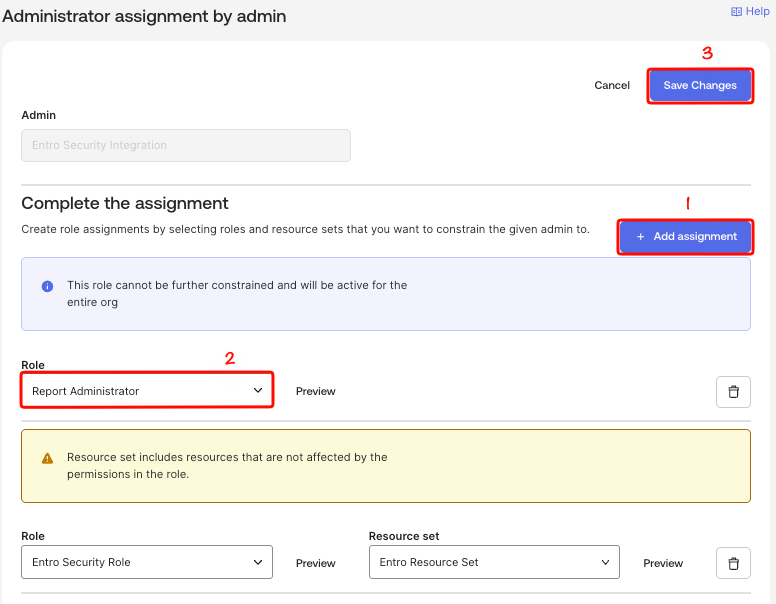Preview the Entro Security Role
Screen dimensions: 776x604
[315, 563]
